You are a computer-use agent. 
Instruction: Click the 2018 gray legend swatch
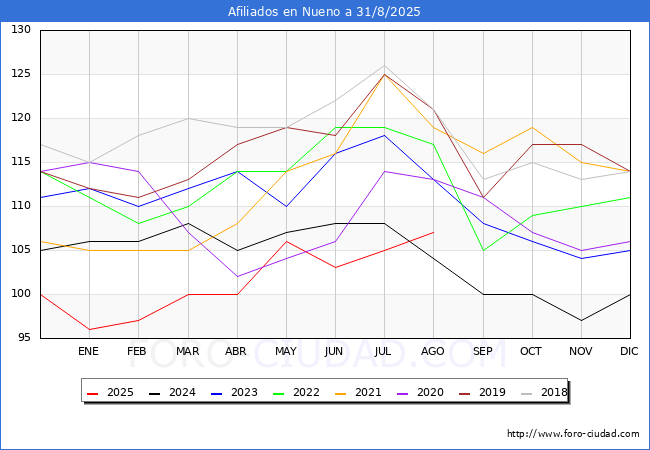click(x=526, y=393)
